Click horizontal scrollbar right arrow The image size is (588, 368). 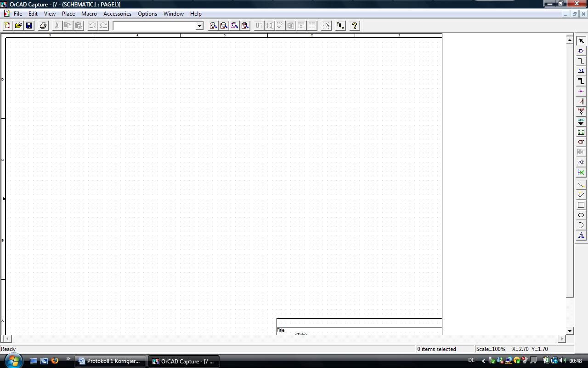(x=561, y=339)
